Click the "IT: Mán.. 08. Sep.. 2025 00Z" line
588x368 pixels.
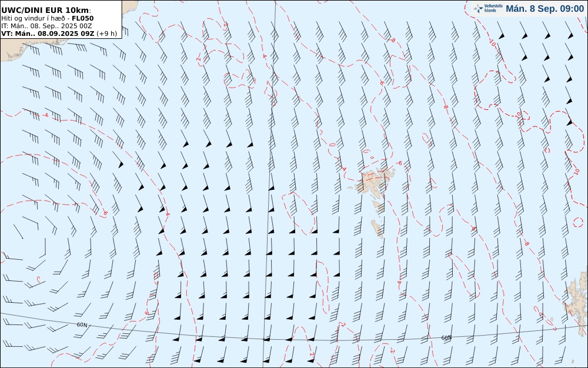(x=46, y=26)
